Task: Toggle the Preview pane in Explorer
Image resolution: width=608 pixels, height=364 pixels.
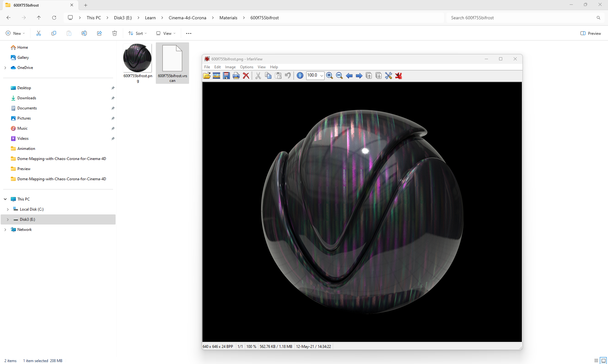Action: (591, 33)
